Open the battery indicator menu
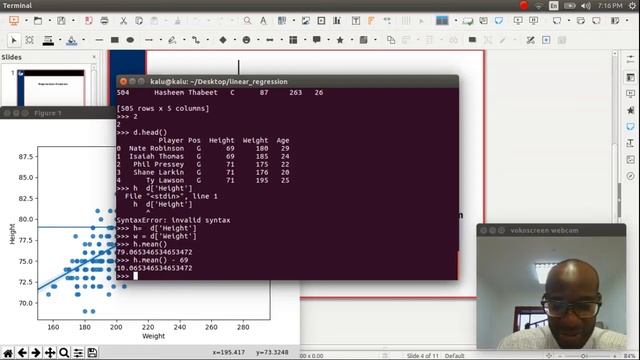640x360 pixels. pos(570,5)
